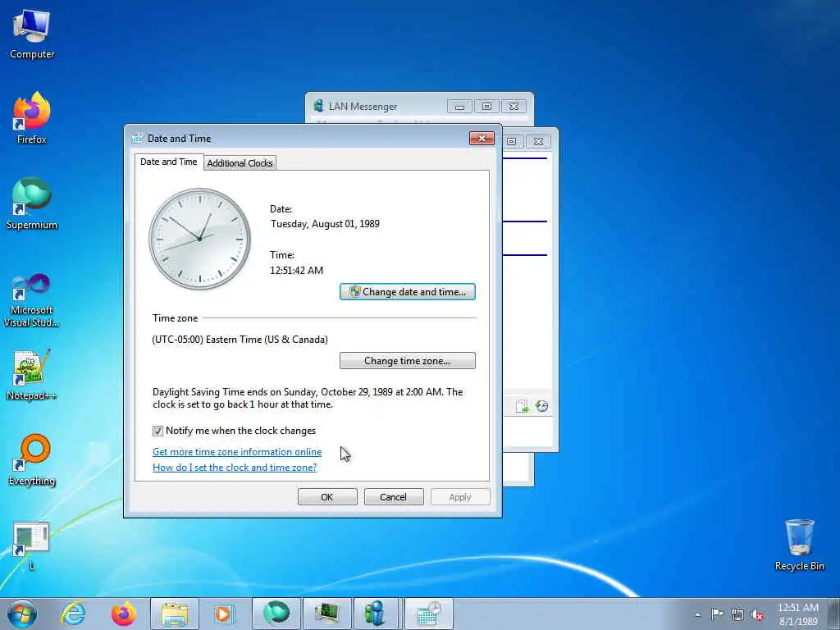Viewport: 840px width, 630px height.
Task: Select the Date and Time tab
Action: point(169,162)
